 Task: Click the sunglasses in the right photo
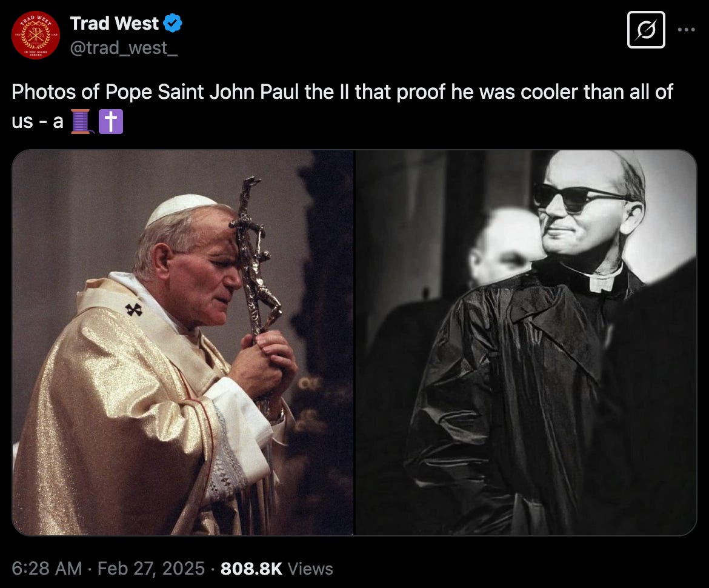[580, 197]
